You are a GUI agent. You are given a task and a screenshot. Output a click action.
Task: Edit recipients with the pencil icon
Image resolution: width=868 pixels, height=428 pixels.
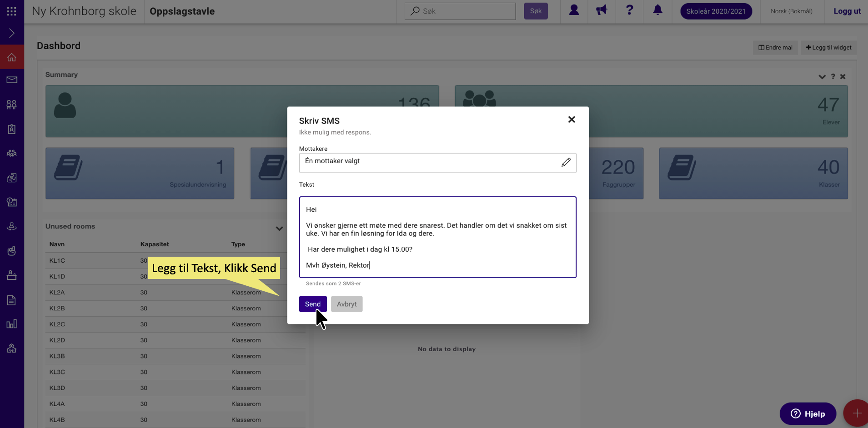coord(566,163)
